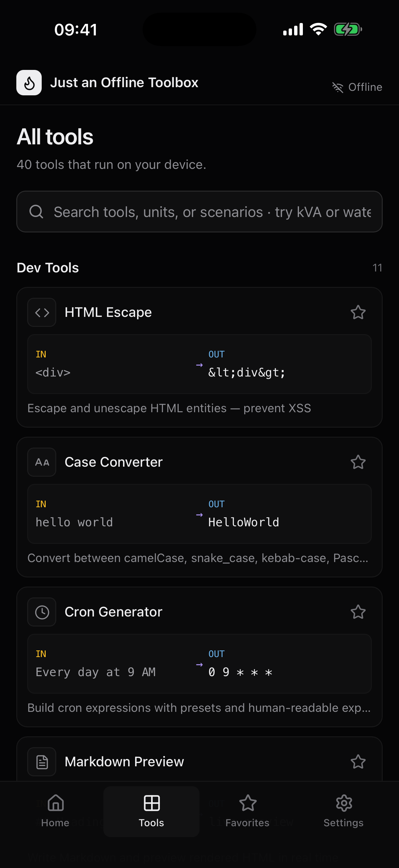
Task: Star the Case Converter tool
Action: click(358, 462)
